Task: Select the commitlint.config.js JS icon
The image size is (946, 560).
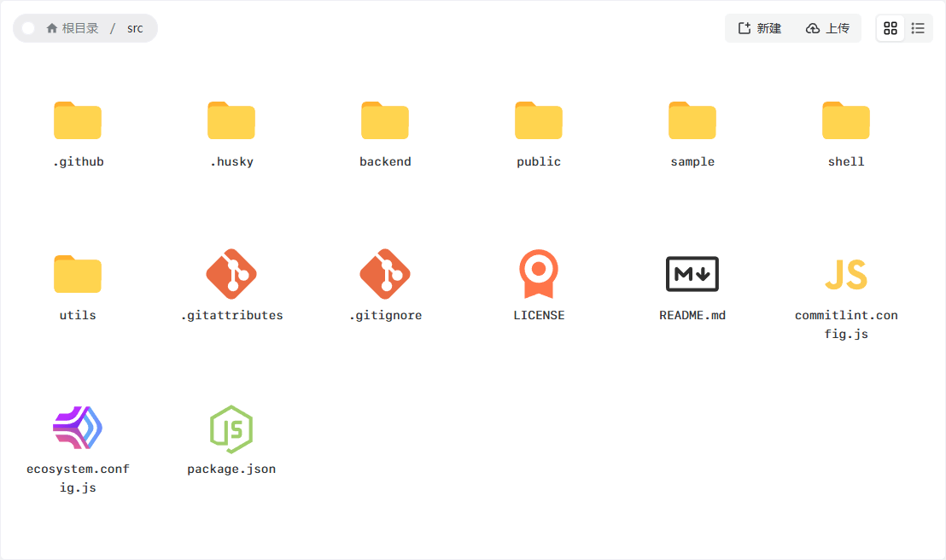Action: pos(846,274)
